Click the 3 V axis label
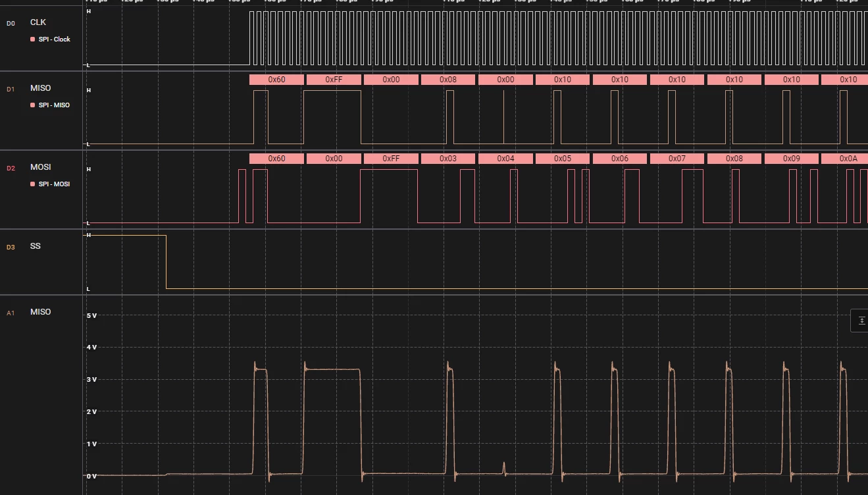This screenshot has width=868, height=495. 92,380
